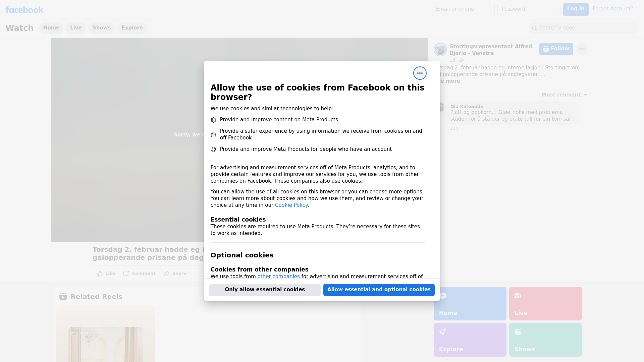Click the Share button under the video

(175, 274)
